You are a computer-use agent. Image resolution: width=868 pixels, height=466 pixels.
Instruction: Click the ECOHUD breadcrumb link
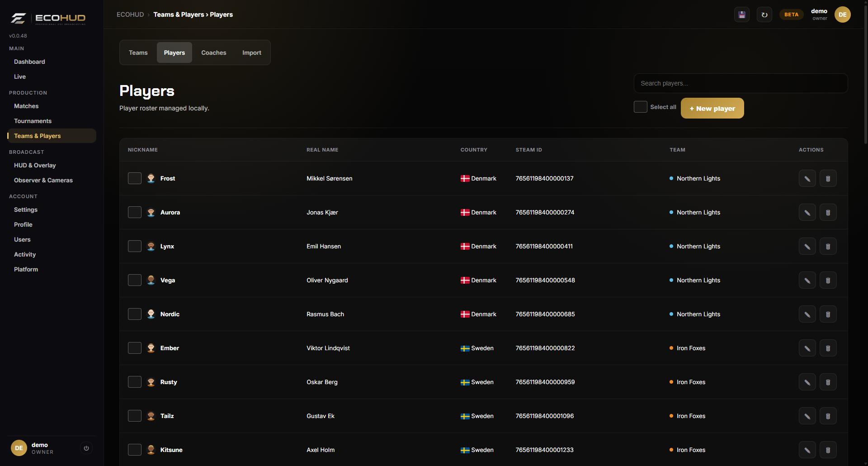click(130, 14)
